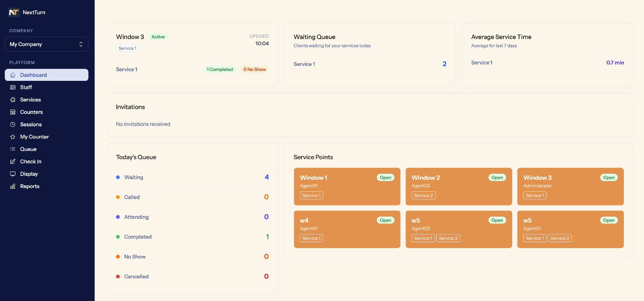
Task: Open the Staff section via its sidebar icon
Action: 13,87
